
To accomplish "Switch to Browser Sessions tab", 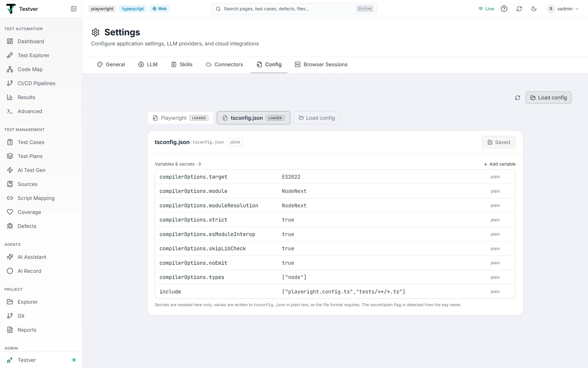I will pyautogui.click(x=321, y=65).
